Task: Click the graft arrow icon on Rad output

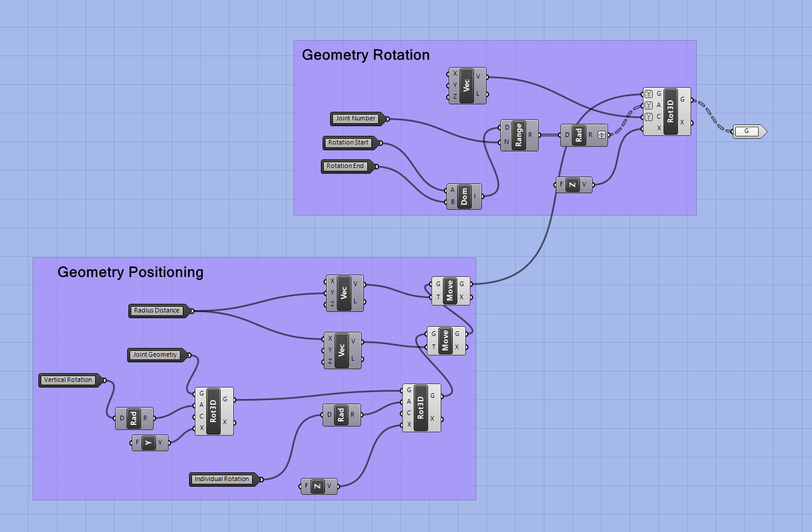Action: click(x=601, y=135)
